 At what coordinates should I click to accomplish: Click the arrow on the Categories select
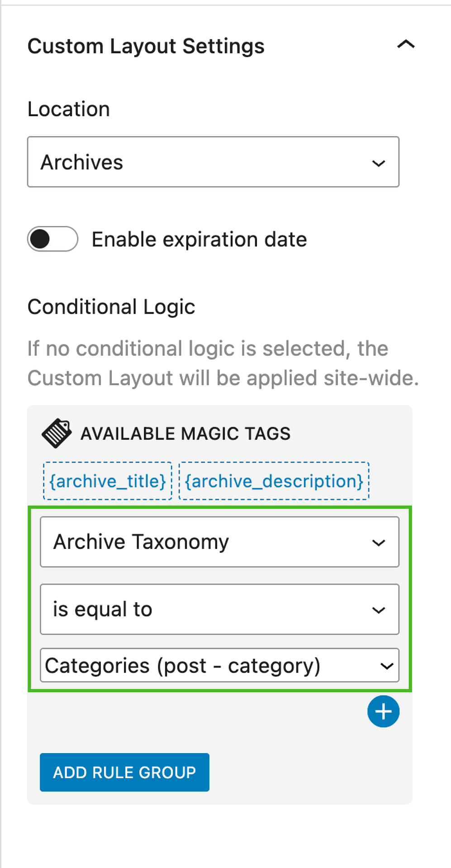pos(387,666)
